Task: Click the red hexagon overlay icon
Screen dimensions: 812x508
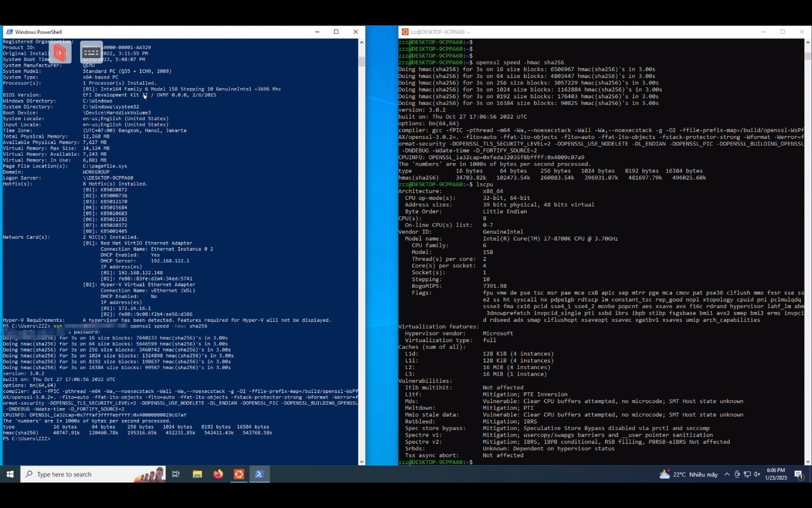Action: 60,52
